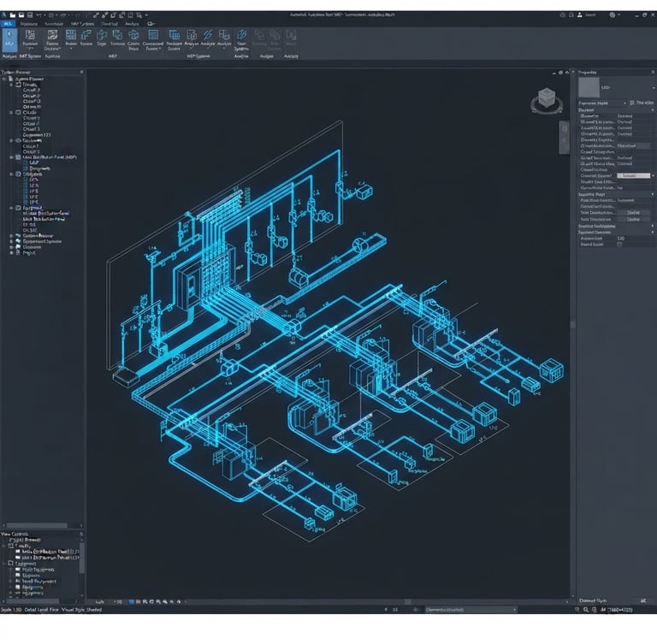Toggle expander beside the eye icon node
Screen dimensions: 657x644
click(11, 141)
